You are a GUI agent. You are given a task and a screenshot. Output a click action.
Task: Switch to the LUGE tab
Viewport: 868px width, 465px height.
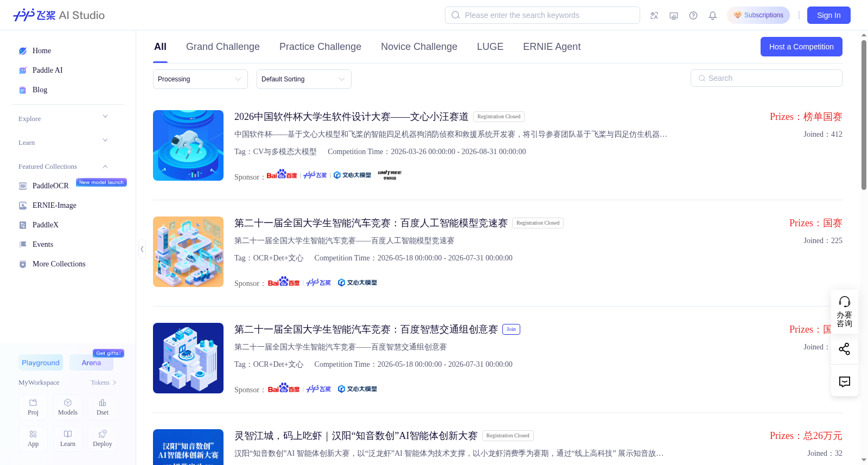(x=490, y=47)
